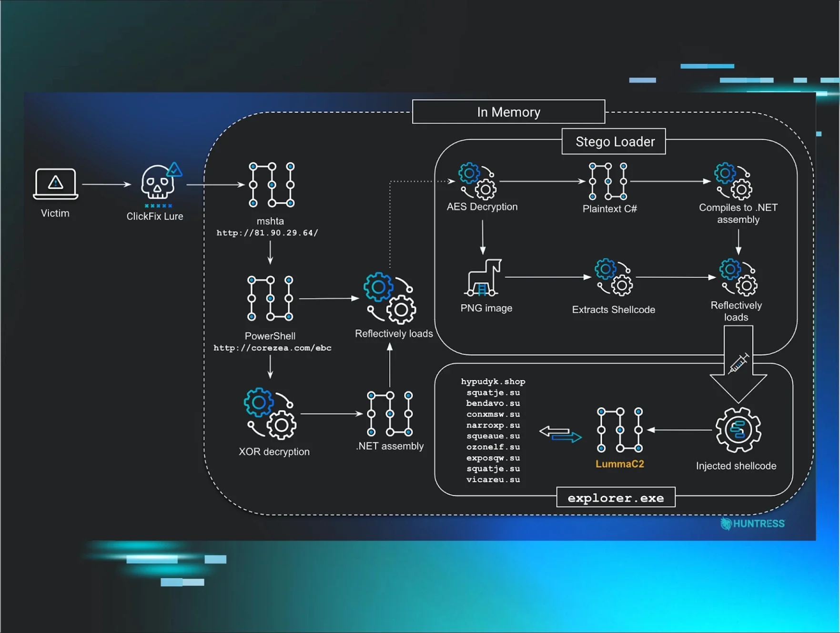
Task: Click the XOR decryption gears icon
Action: (x=270, y=413)
